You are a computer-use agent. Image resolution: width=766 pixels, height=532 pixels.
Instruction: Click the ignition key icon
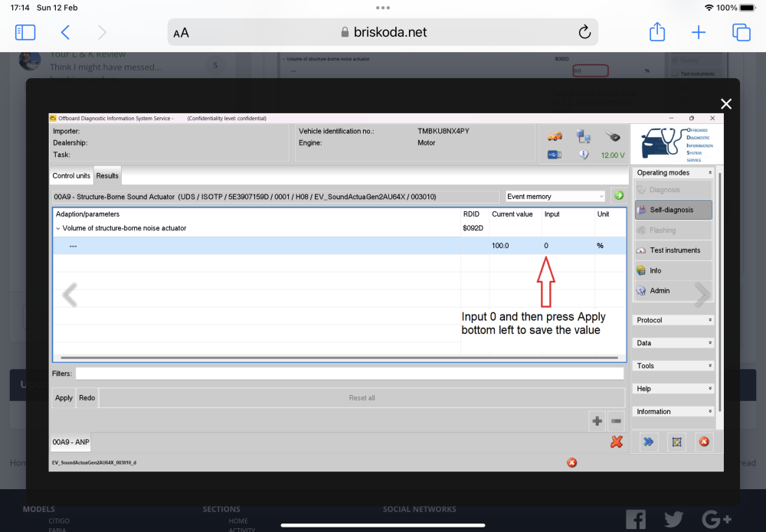coord(613,137)
